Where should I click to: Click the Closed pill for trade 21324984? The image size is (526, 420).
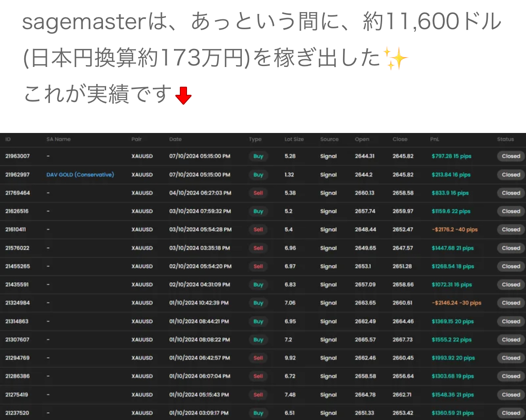pyautogui.click(x=510, y=303)
